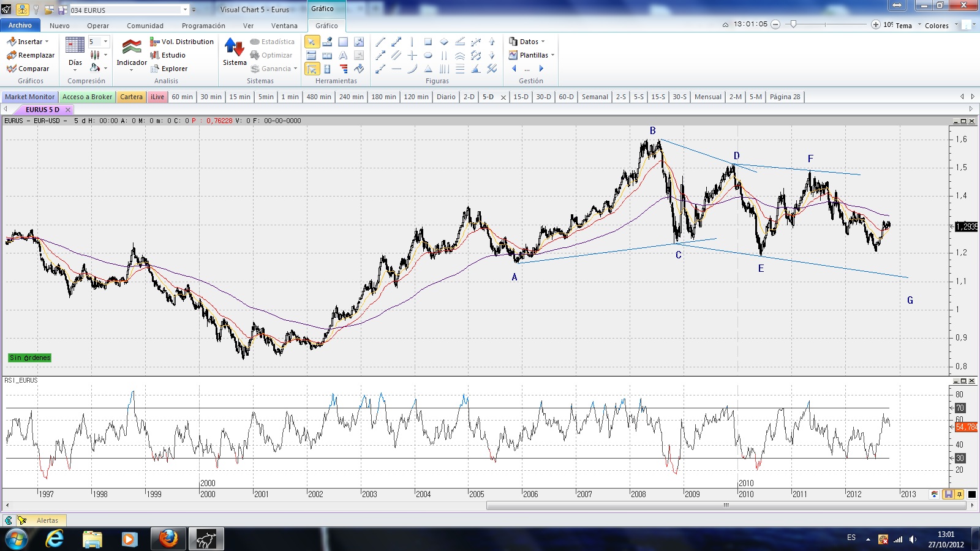
Task: Select the rectangle figure drawing tool
Action: point(428,42)
